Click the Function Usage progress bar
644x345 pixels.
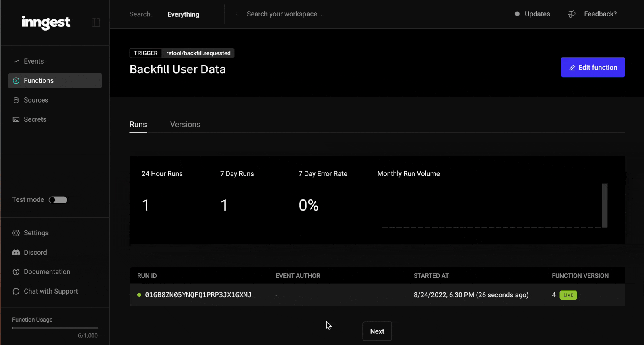click(55, 328)
